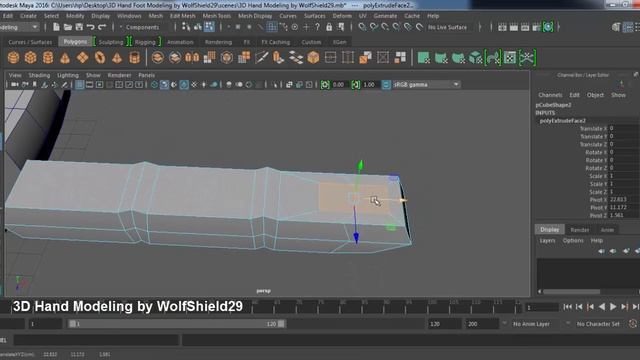Image resolution: width=640 pixels, height=360 pixels.
Task: Open the No Character Set dropdown
Action: [598, 324]
